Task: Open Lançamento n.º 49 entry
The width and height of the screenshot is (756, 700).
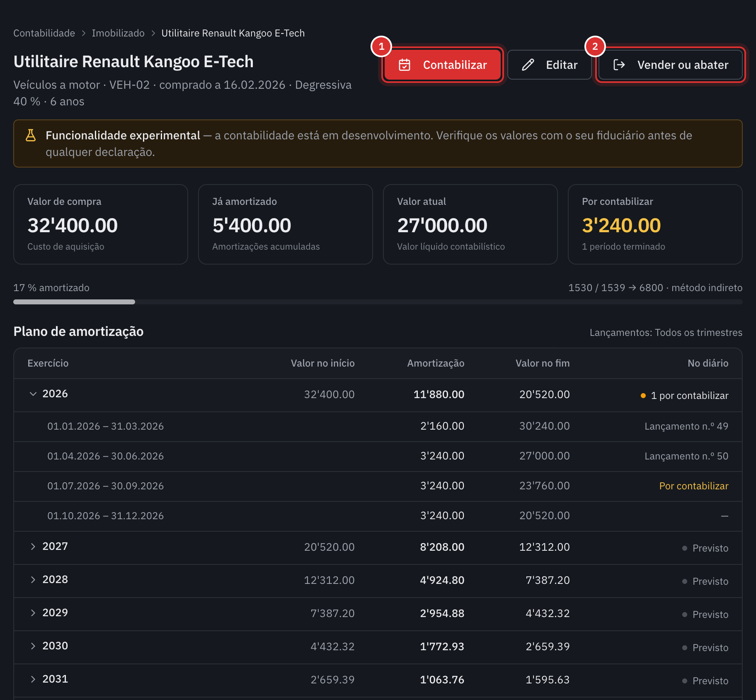Action: pos(686,426)
